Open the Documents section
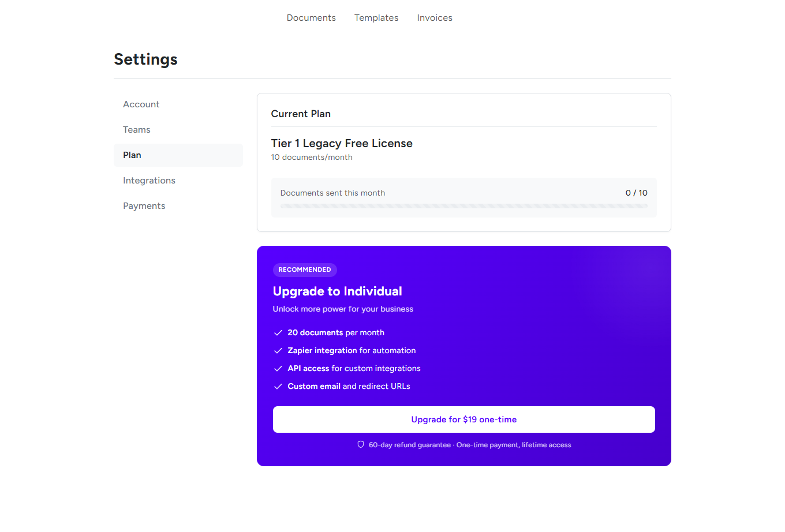 point(311,18)
